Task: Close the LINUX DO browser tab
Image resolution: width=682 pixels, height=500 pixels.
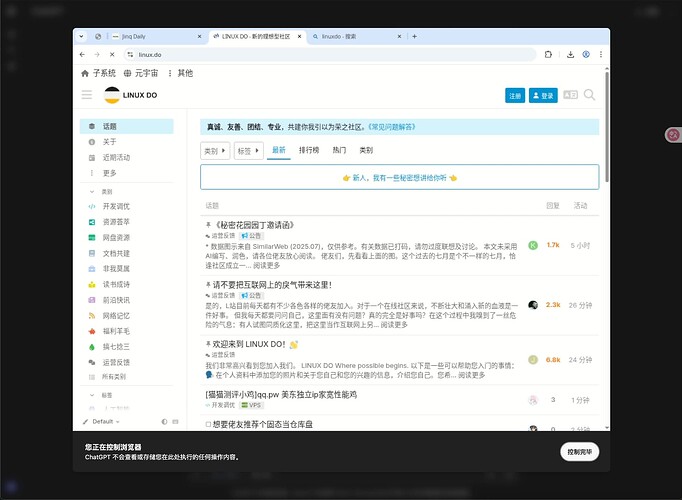Action: click(x=299, y=37)
